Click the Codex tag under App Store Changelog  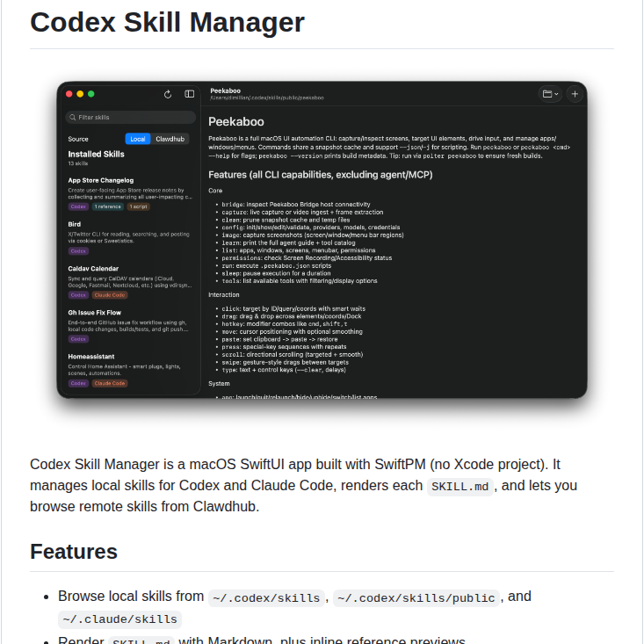[x=78, y=206]
